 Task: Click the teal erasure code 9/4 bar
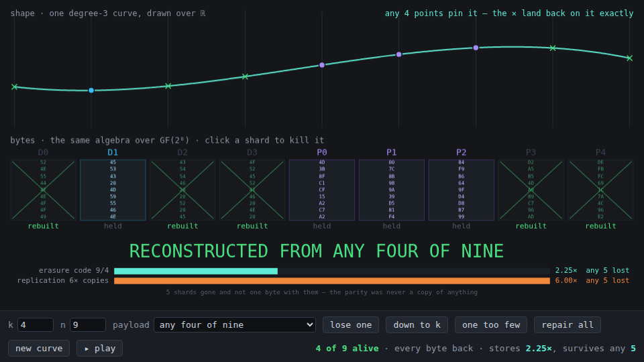click(196, 271)
